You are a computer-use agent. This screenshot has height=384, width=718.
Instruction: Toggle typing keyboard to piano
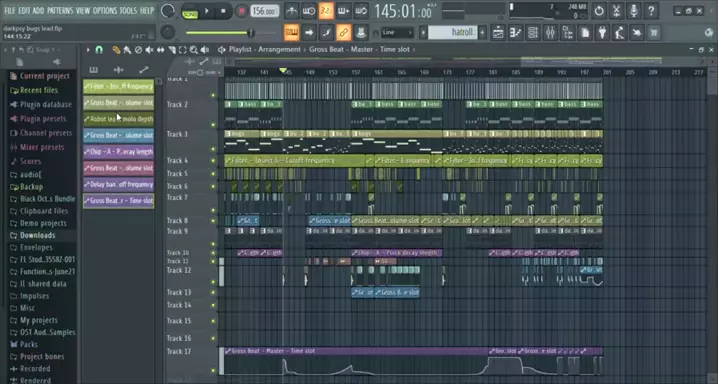tap(291, 32)
